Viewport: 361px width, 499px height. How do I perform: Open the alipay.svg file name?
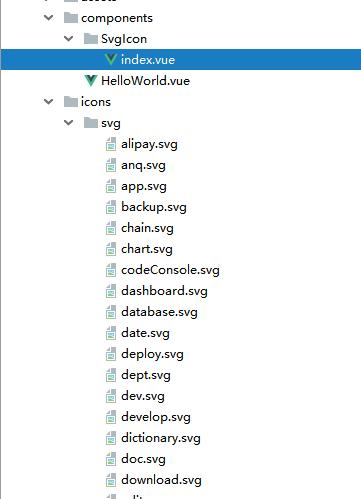pyautogui.click(x=149, y=145)
